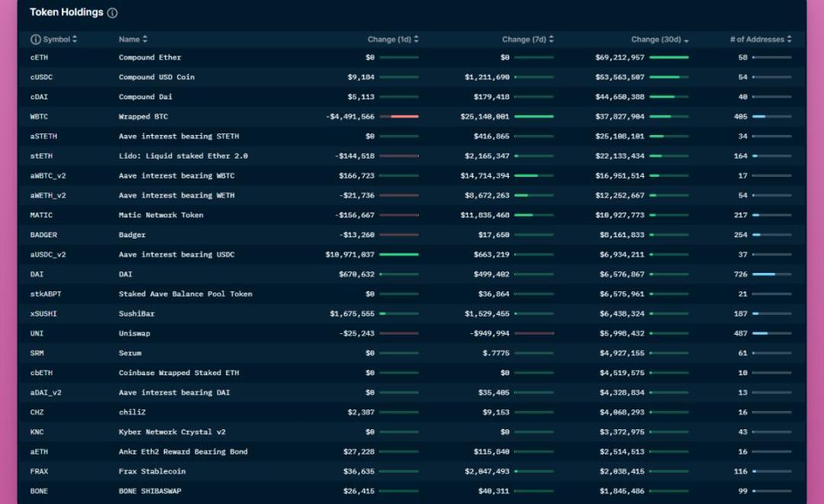Viewport: 824px width, 504px height.
Task: Click the info icon next to Symbol
Action: point(35,40)
